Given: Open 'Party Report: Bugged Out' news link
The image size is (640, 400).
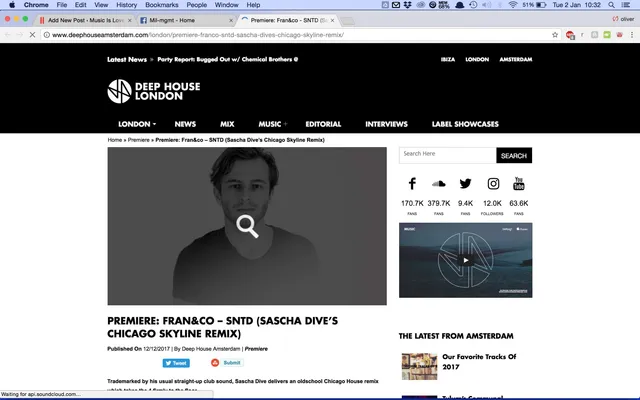Looking at the screenshot, I should (x=228, y=59).
